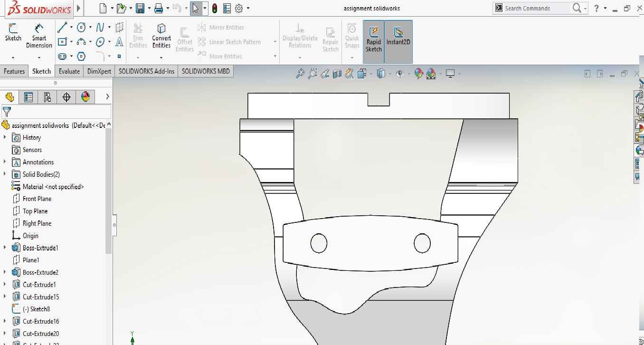Screen dimensions: 644x345
Task: Click the Zoom to Fit icon
Action: tap(300, 74)
